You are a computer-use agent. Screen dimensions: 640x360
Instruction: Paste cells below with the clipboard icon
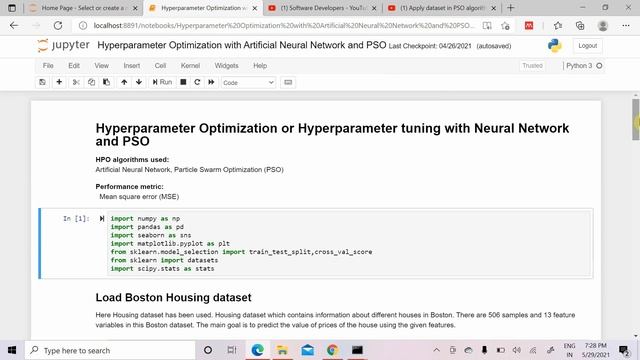pos(107,82)
